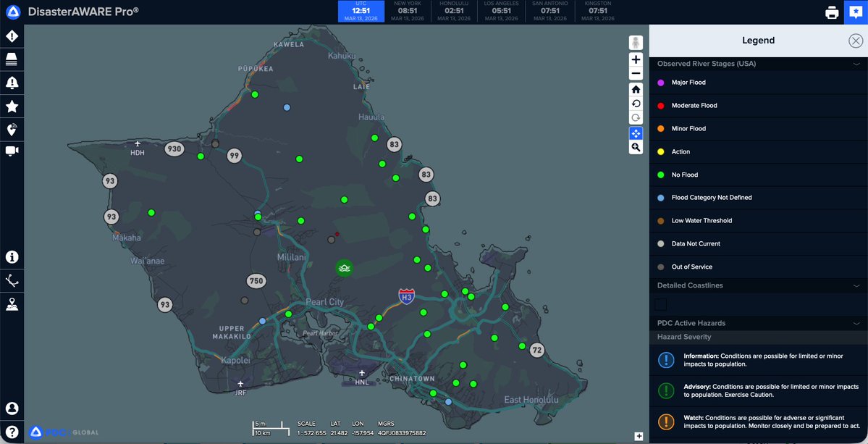Click the JRF airport marker

(x=240, y=388)
